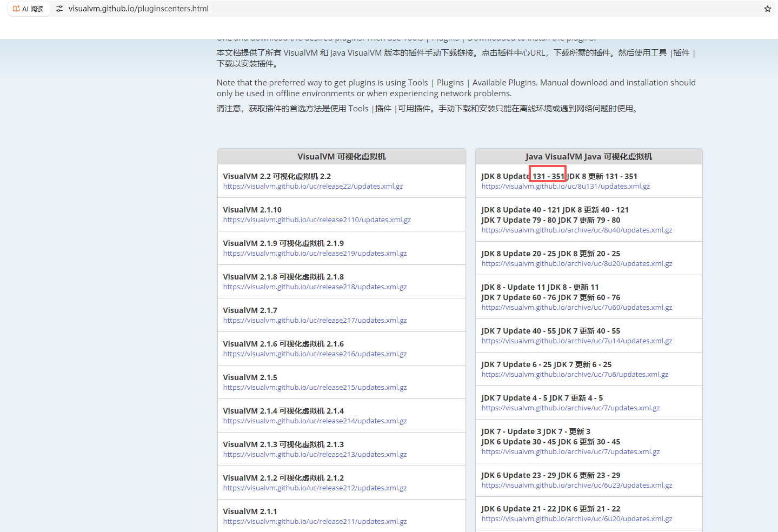Open the archive/uc/7u14 updates.xml.gz link
Viewport: 778px width, 532px height.
577,341
